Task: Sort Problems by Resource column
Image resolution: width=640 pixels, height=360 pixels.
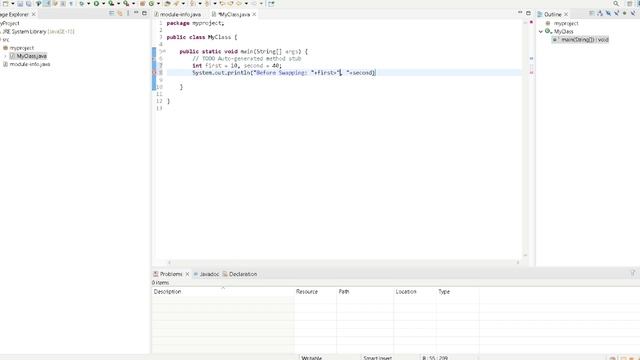Action: (316, 291)
